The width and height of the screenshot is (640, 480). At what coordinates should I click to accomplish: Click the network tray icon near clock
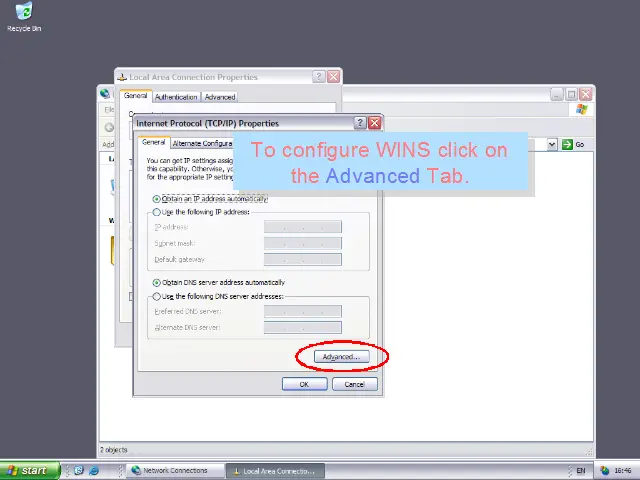[605, 471]
